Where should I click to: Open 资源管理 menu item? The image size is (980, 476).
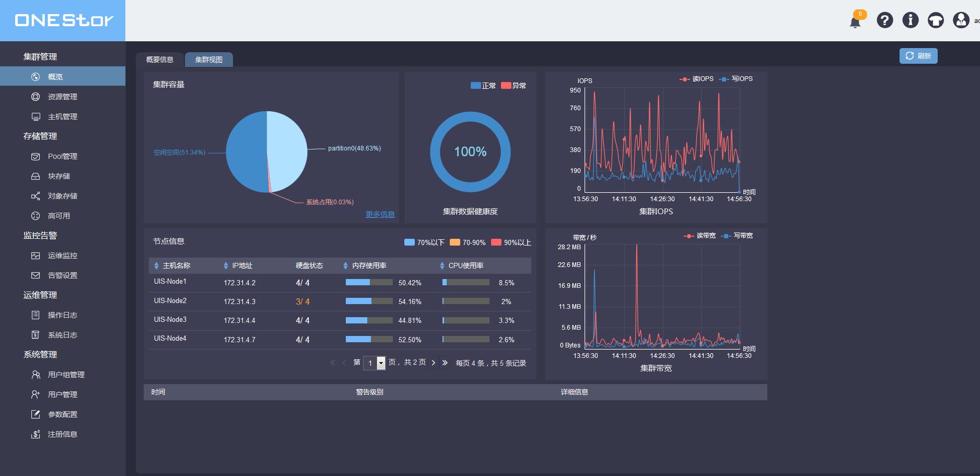click(63, 97)
